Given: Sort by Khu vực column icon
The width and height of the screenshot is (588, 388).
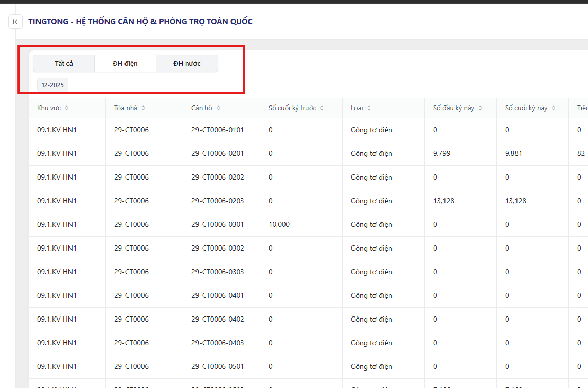Looking at the screenshot, I should 66,108.
